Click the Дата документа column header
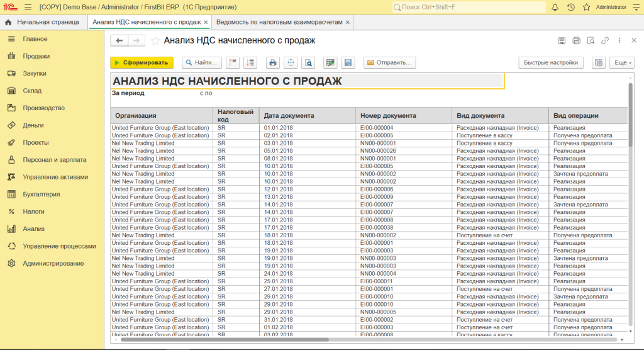The image size is (644, 350). pos(307,116)
